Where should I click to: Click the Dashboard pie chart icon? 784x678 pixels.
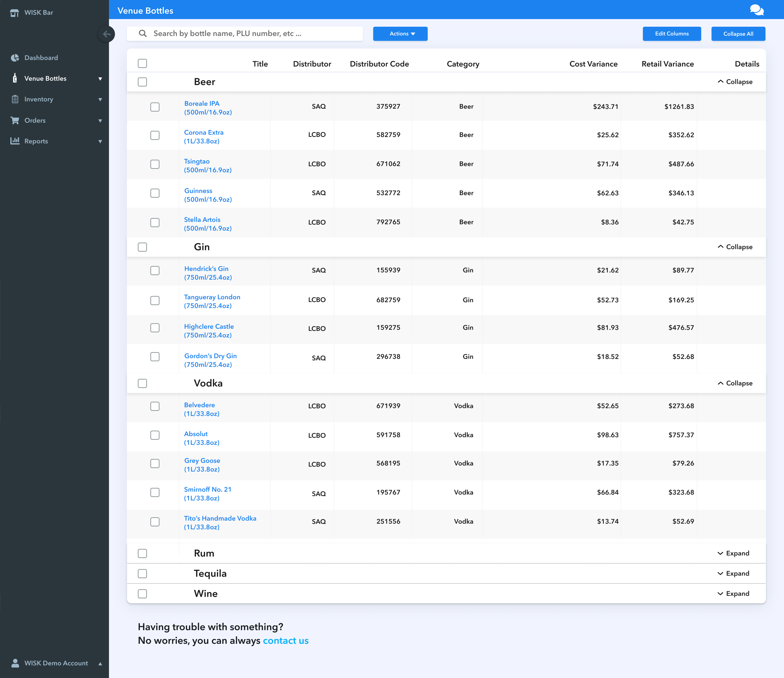pyautogui.click(x=15, y=58)
